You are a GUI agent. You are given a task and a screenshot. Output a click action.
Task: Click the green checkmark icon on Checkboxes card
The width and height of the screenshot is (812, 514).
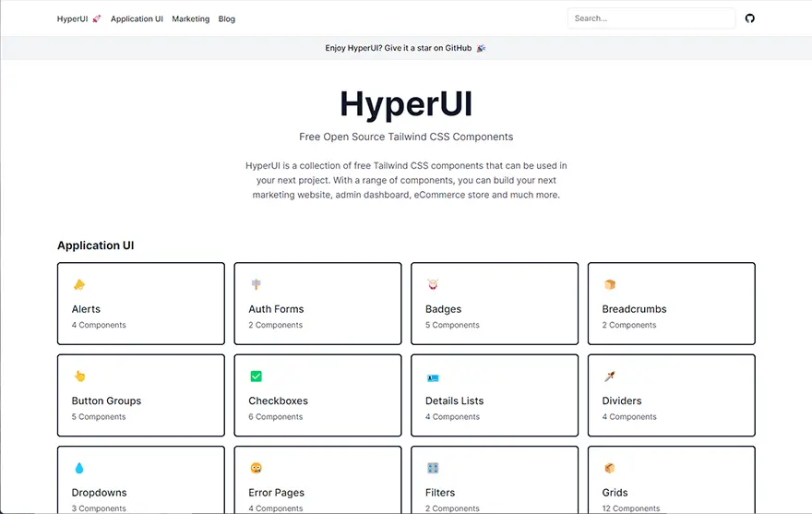click(x=256, y=377)
